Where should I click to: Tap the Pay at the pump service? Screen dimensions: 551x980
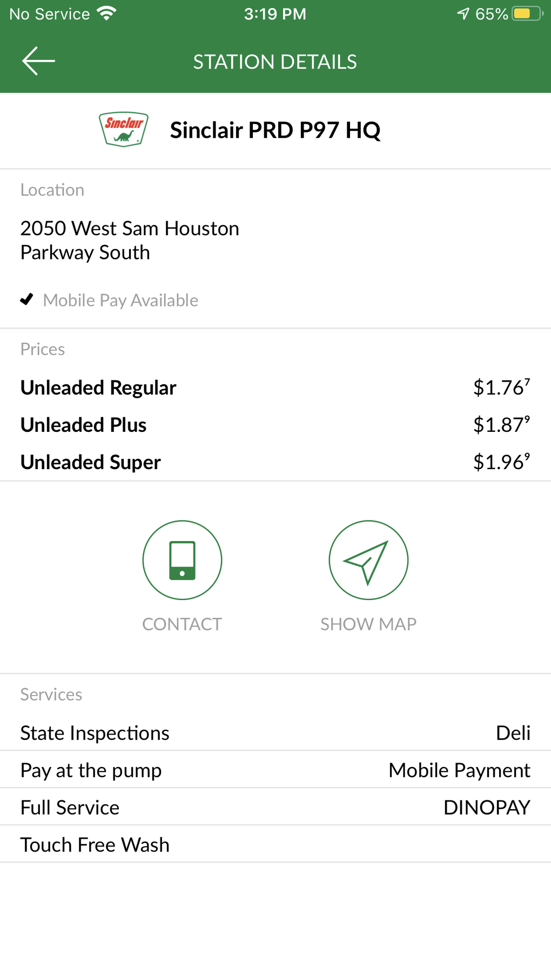click(91, 770)
